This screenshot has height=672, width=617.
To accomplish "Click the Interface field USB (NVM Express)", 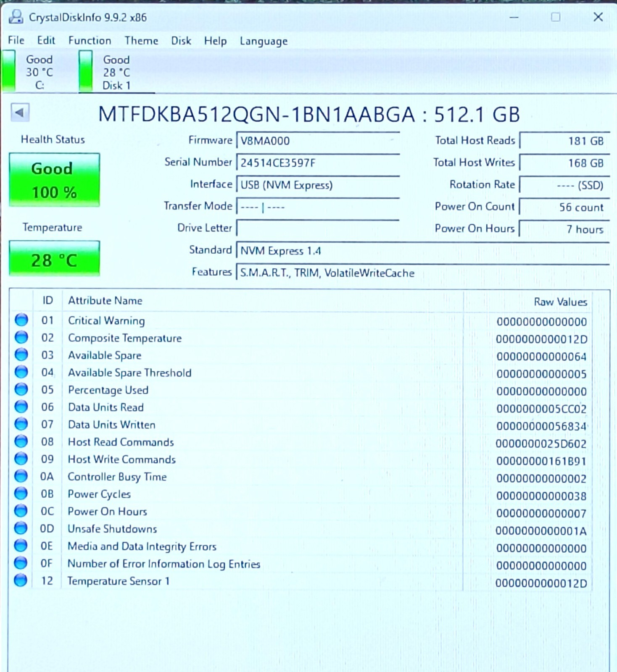I will pyautogui.click(x=318, y=185).
